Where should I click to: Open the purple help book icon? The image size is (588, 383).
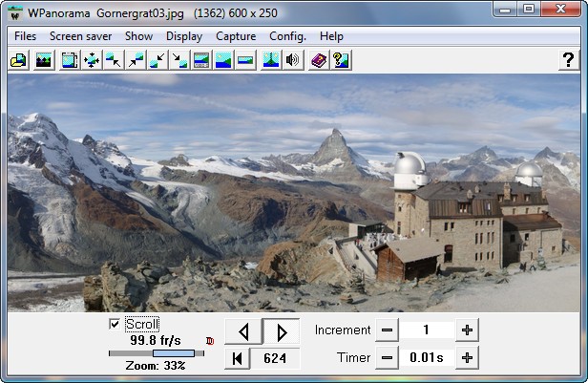(x=319, y=60)
